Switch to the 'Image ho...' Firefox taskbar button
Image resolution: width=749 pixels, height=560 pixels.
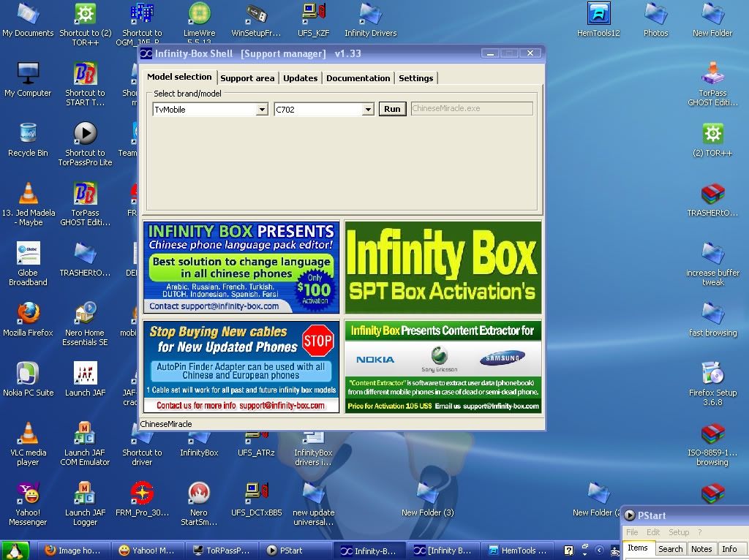click(72, 550)
